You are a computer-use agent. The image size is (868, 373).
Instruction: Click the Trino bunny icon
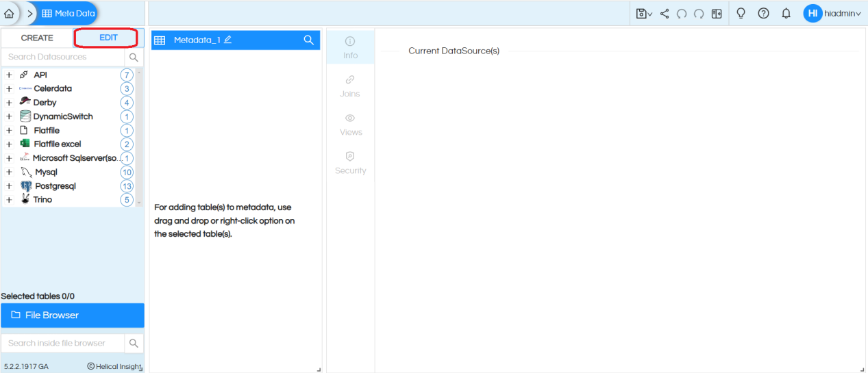pyautogui.click(x=25, y=199)
